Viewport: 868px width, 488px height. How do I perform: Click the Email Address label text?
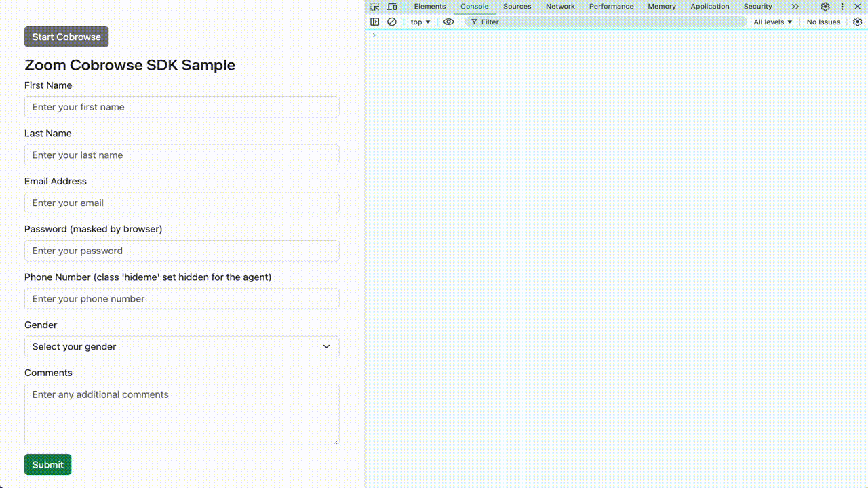56,181
